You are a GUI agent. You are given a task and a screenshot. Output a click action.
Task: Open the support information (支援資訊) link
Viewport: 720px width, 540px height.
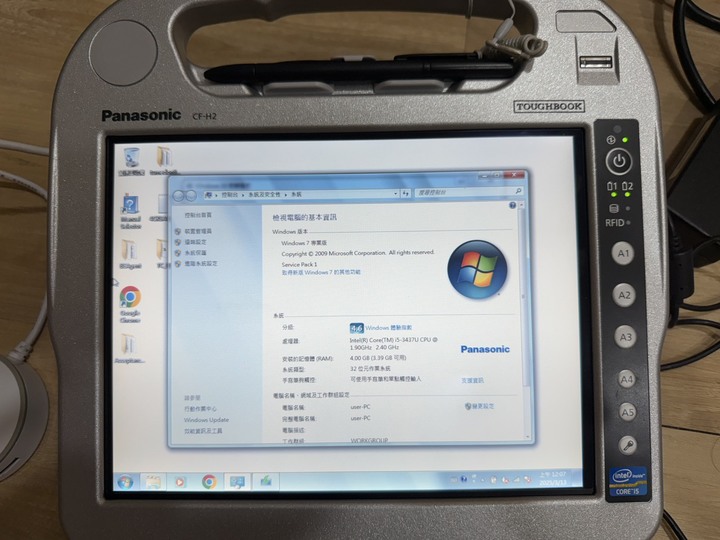[472, 380]
